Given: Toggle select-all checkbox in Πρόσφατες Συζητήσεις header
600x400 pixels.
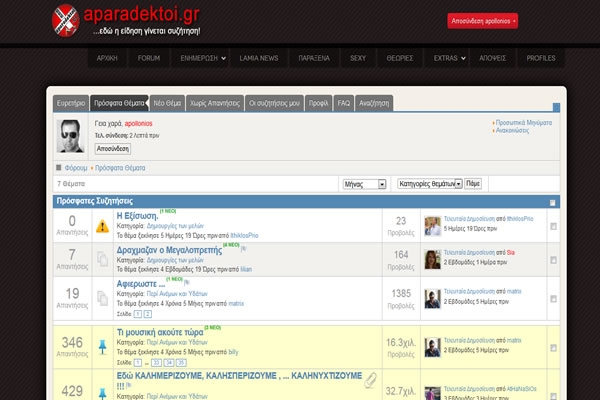Looking at the screenshot, I should [x=552, y=202].
